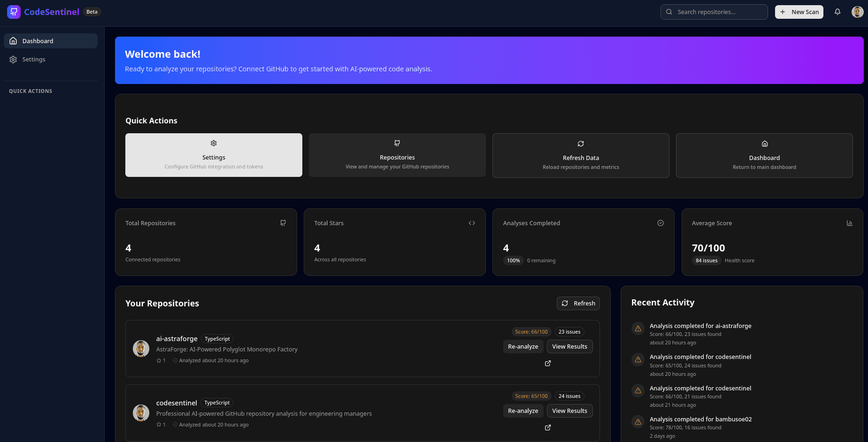Click the CodeSentinel logo icon

tap(14, 12)
